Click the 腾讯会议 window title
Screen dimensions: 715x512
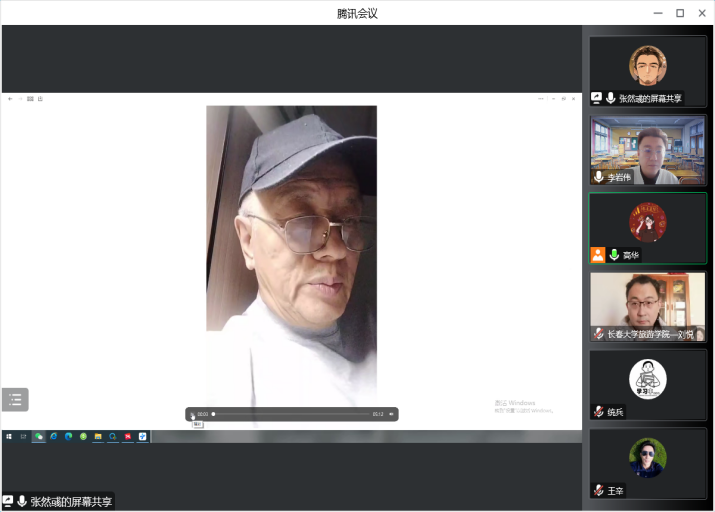pyautogui.click(x=358, y=14)
